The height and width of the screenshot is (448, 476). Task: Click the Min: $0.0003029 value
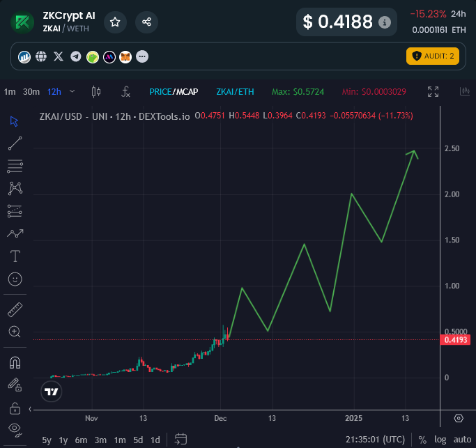pyautogui.click(x=374, y=92)
